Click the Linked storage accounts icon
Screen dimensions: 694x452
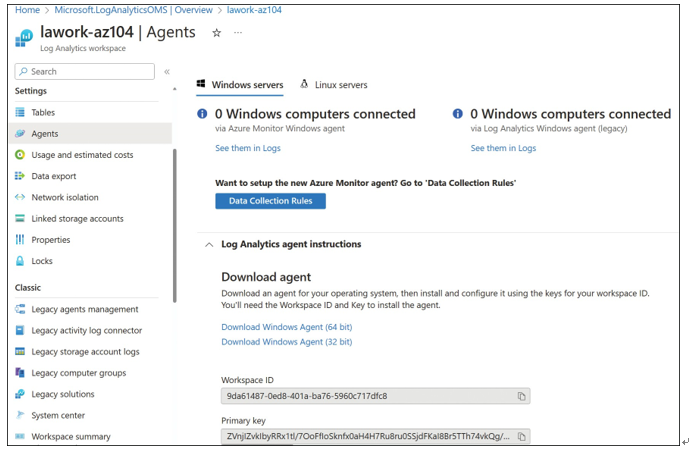20,218
